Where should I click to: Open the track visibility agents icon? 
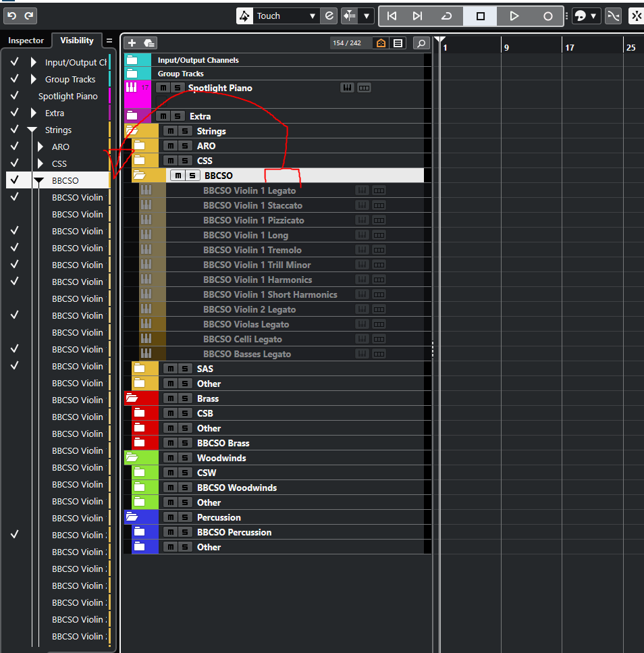point(381,43)
